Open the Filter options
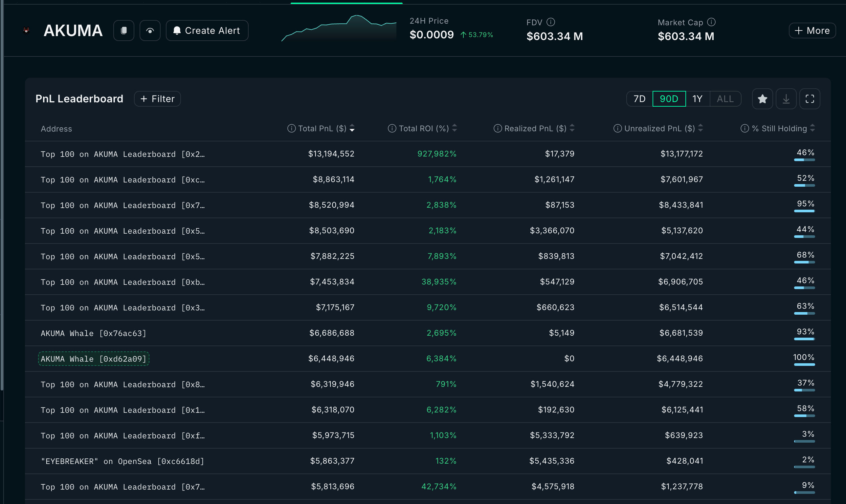Image resolution: width=846 pixels, height=504 pixels. pyautogui.click(x=157, y=98)
